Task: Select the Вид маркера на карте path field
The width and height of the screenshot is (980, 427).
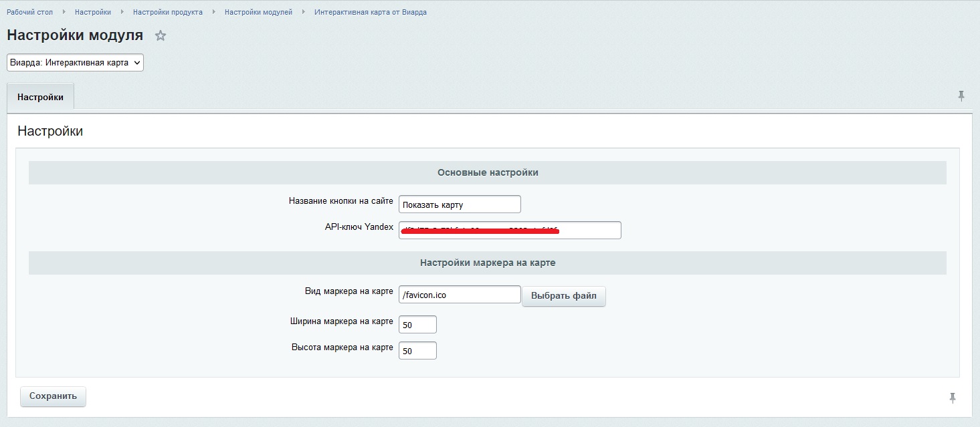Action: tap(460, 295)
